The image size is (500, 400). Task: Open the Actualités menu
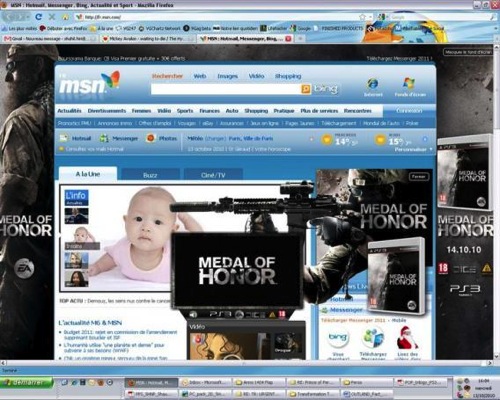coord(69,111)
